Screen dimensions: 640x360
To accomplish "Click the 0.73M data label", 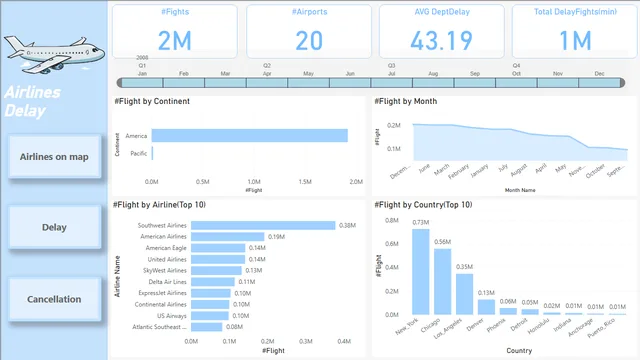I will [420, 222].
